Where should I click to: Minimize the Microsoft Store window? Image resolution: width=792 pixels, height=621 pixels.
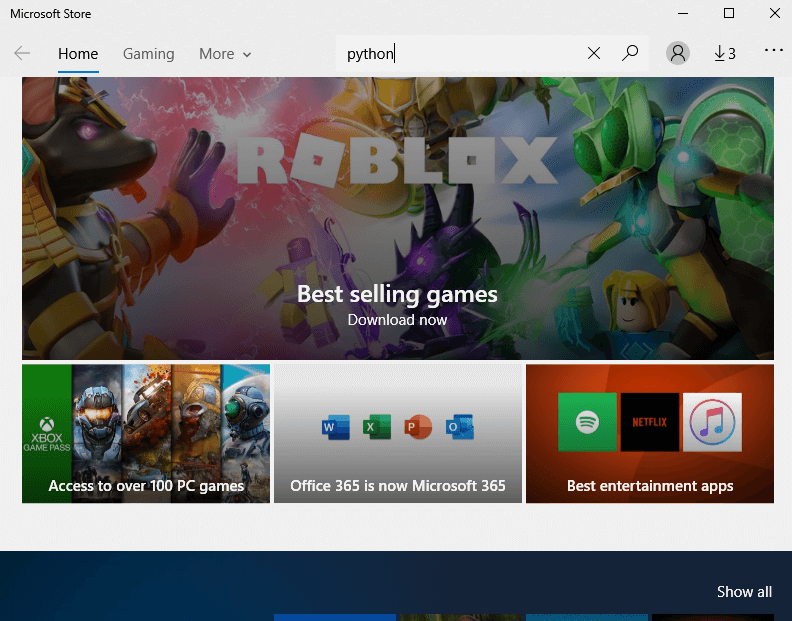click(x=683, y=13)
